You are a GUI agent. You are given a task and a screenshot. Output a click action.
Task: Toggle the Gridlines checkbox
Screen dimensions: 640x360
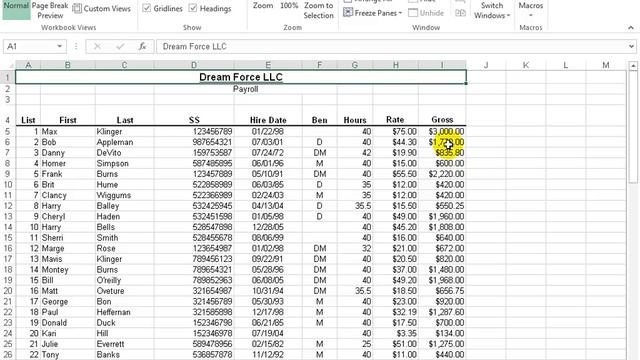pyautogui.click(x=147, y=9)
